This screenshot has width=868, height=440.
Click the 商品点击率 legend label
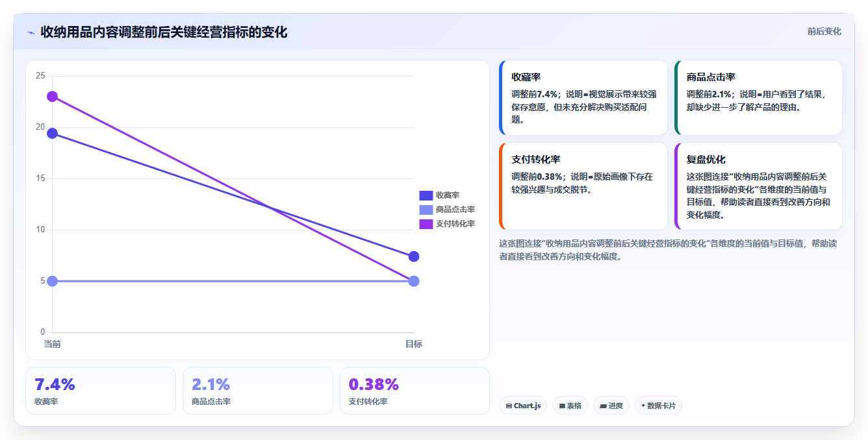click(x=455, y=210)
